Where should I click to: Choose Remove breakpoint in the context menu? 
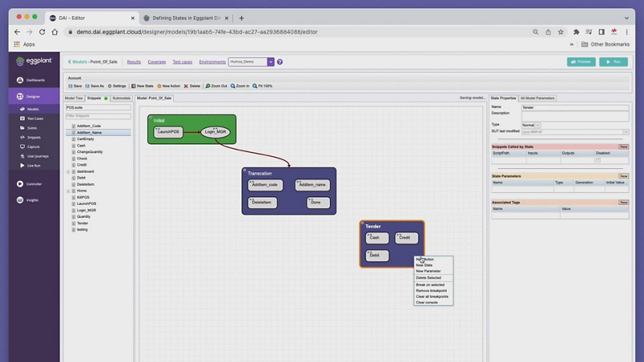(x=431, y=290)
